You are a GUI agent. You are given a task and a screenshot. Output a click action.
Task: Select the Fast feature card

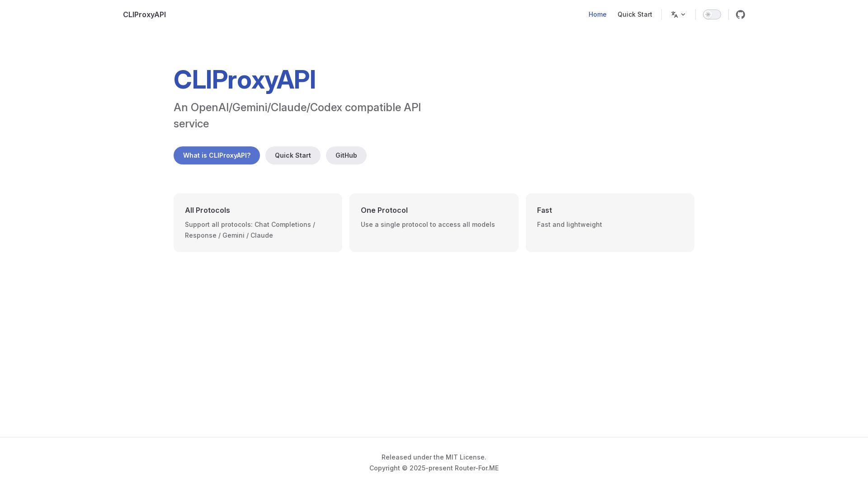610,223
